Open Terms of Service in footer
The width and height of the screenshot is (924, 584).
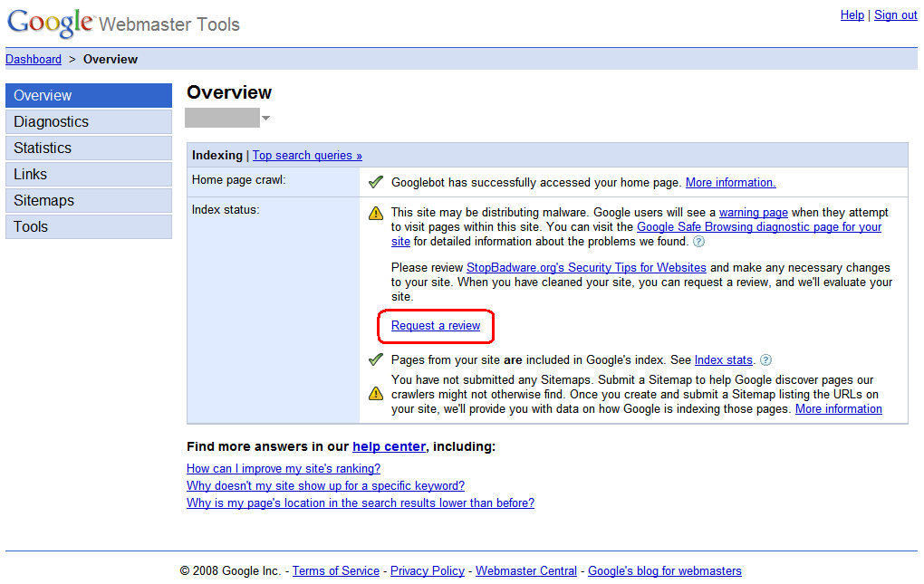pos(336,571)
